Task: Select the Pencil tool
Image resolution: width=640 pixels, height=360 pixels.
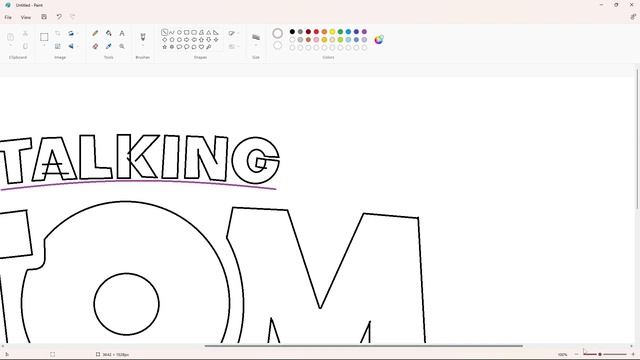Action: [95, 33]
